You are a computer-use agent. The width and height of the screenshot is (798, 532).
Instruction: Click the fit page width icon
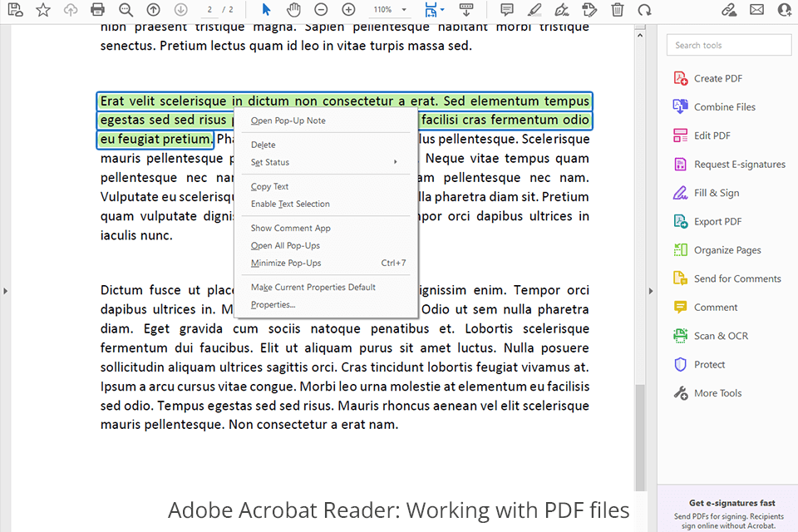[431, 10]
